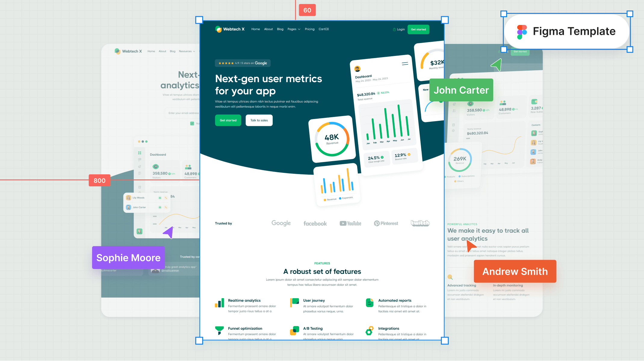Click the 24.5% Click through rate stat

tap(376, 159)
